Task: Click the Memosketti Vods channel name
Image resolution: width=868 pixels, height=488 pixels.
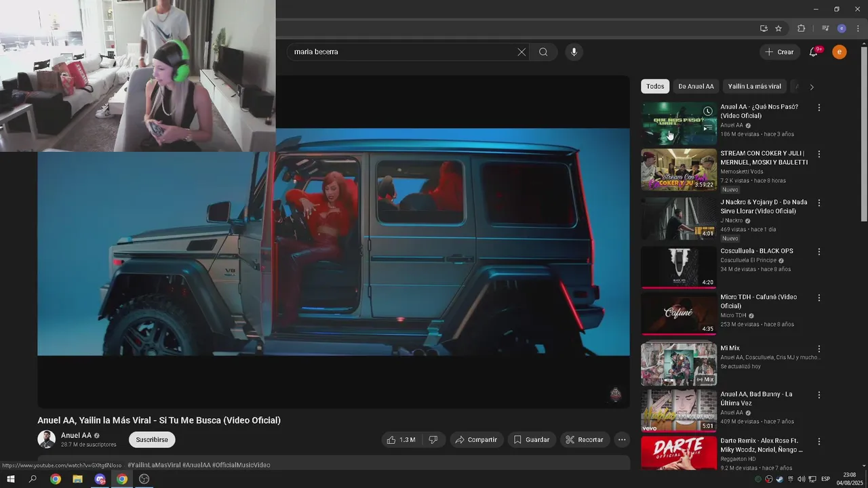Action: pyautogui.click(x=742, y=171)
